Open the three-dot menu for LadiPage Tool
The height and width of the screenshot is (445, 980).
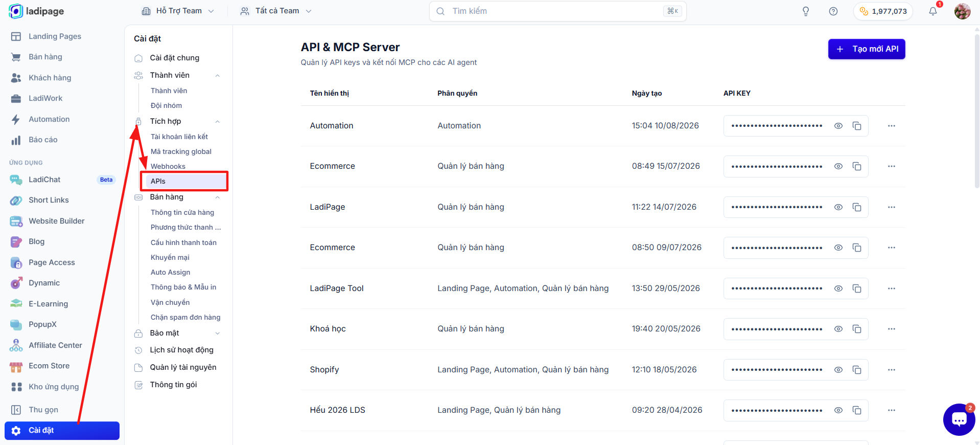892,288
